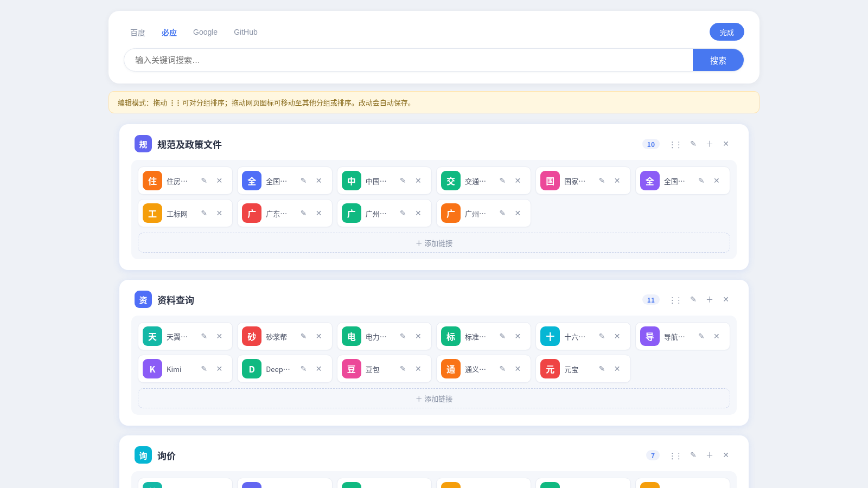The height and width of the screenshot is (488, 868).
Task: Click the pink 豆 site icon
Action: click(352, 369)
